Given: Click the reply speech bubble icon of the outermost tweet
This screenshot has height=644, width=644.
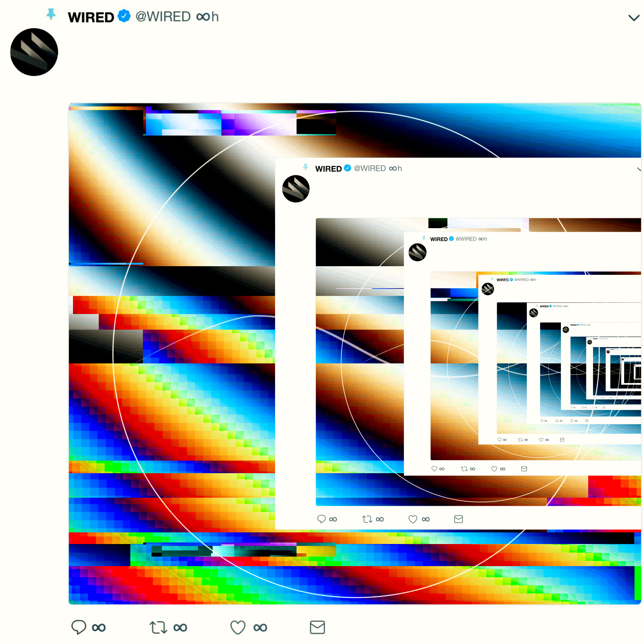Looking at the screenshot, I should (79, 627).
